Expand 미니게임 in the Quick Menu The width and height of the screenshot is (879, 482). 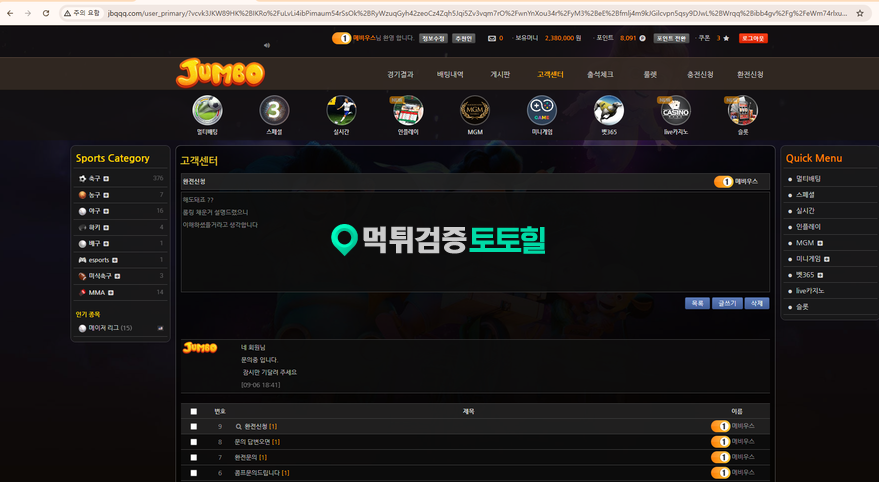[827, 259]
